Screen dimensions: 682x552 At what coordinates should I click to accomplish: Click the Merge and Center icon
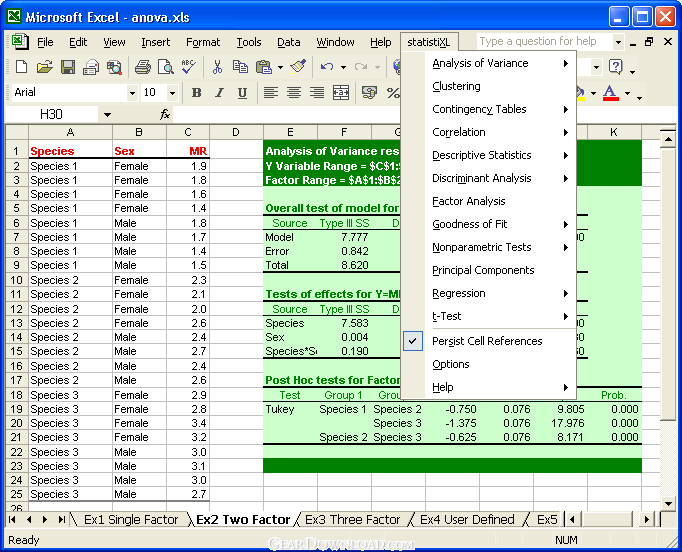click(341, 92)
